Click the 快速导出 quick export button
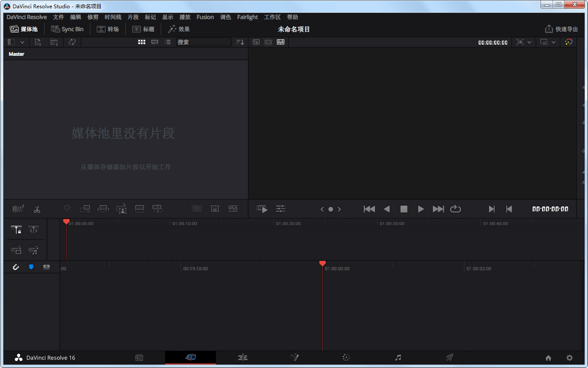Image resolution: width=588 pixels, height=368 pixels. point(562,29)
